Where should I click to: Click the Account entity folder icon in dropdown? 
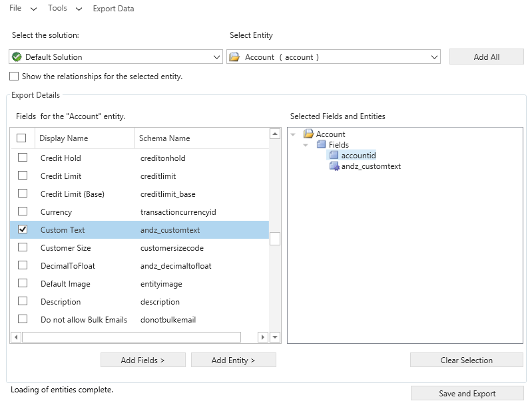pyautogui.click(x=234, y=57)
